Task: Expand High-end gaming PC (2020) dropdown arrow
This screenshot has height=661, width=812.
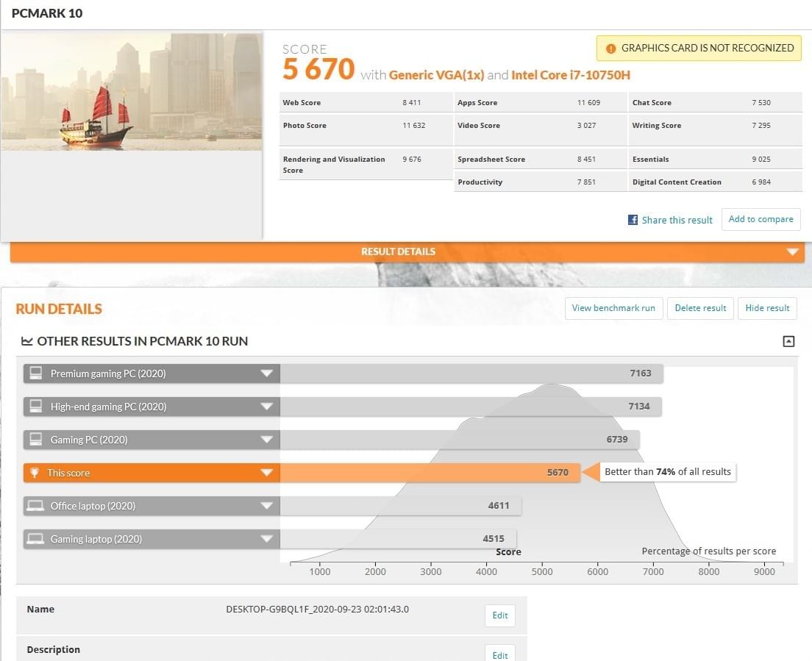Action: [267, 407]
